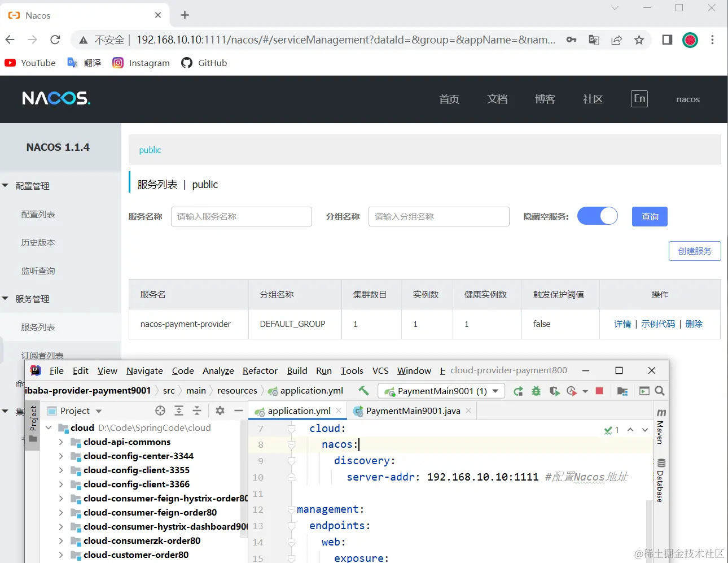
Task: Open the GitHub bookmark
Action: tap(204, 63)
